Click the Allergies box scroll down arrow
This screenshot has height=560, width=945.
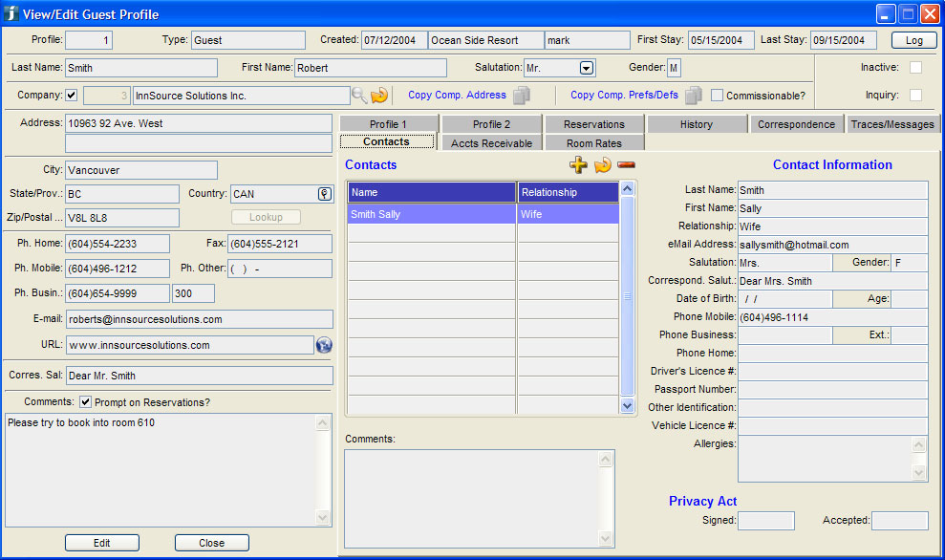coord(919,473)
